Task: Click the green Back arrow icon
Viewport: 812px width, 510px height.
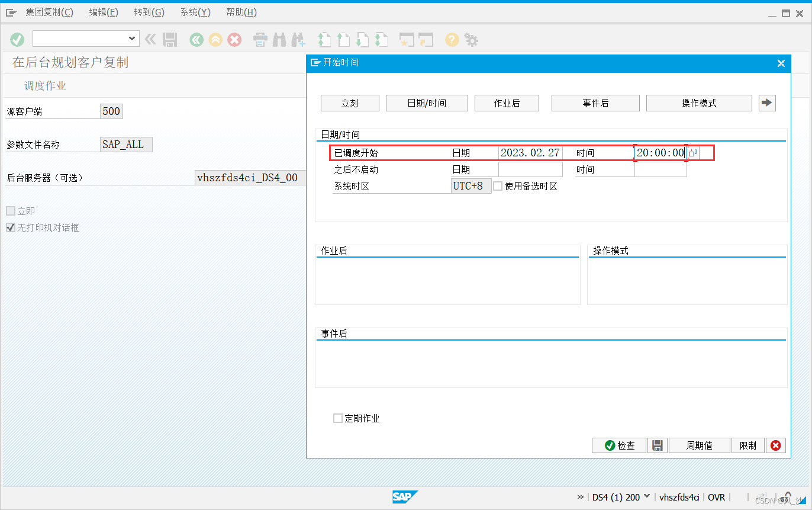Action: pos(196,40)
